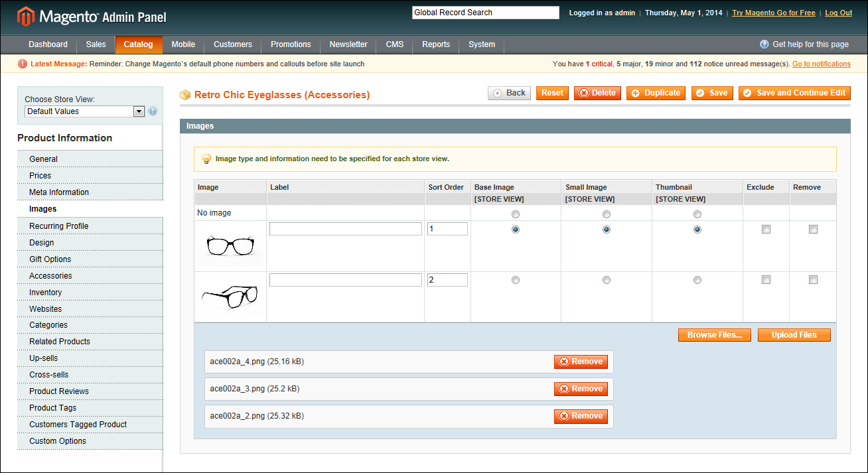Check Remove for the second image row
This screenshot has width=868, height=473.
[x=813, y=279]
